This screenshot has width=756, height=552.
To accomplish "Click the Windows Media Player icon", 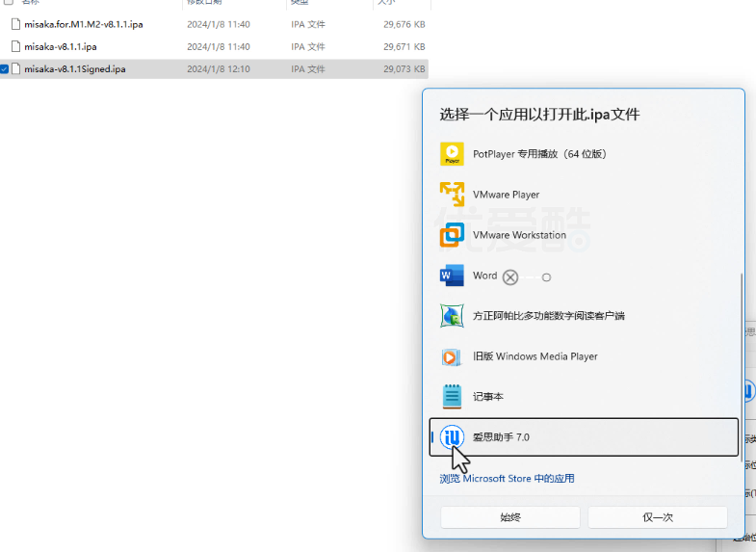I will [452, 356].
